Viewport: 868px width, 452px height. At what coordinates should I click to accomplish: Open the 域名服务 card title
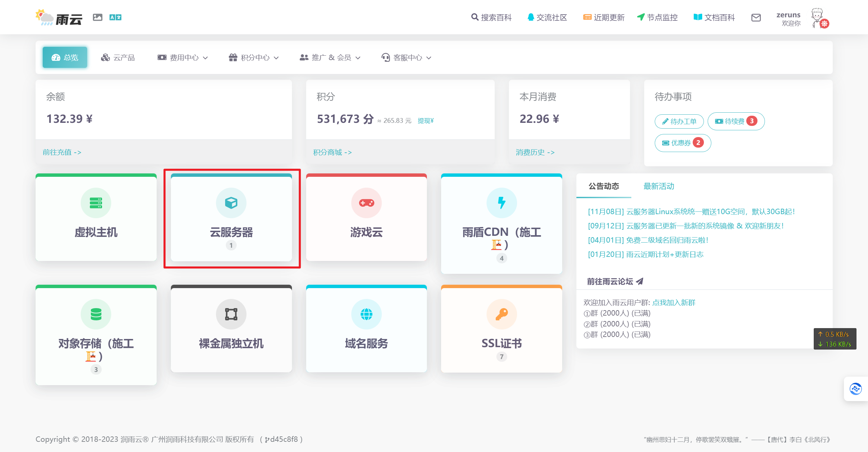coord(367,344)
